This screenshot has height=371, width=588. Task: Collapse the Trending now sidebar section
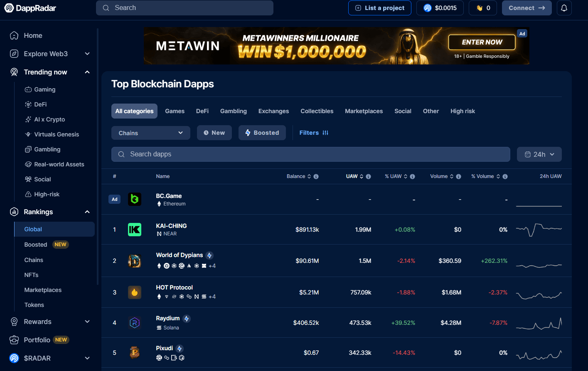87,72
